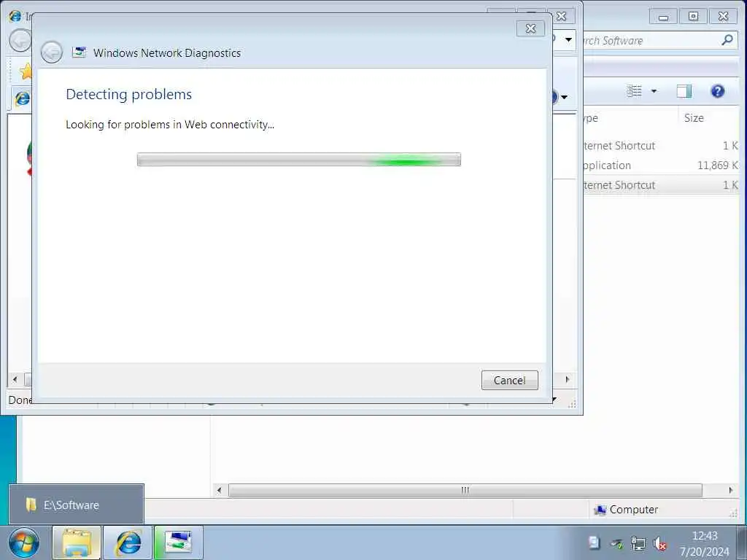Click Internet Explorer back button

click(20, 41)
